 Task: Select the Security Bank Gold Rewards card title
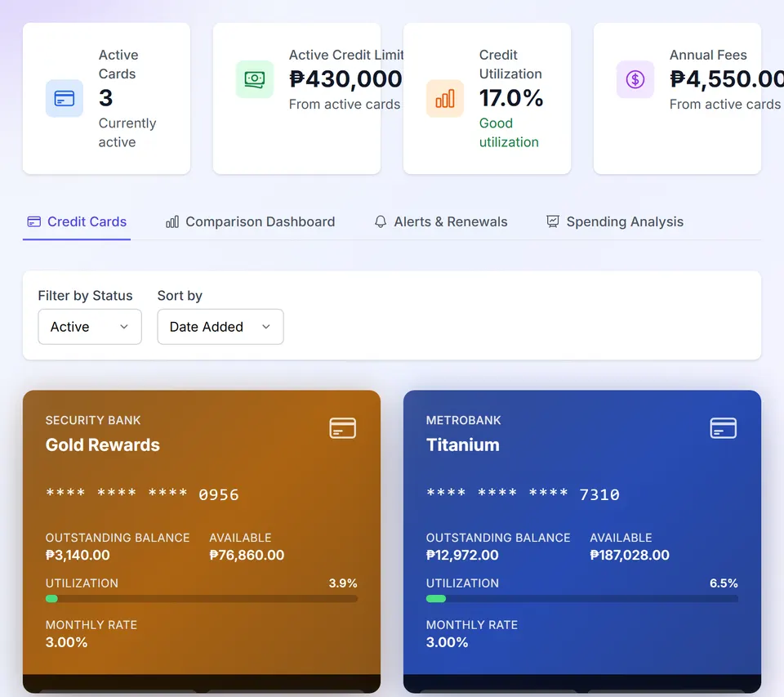click(x=103, y=445)
